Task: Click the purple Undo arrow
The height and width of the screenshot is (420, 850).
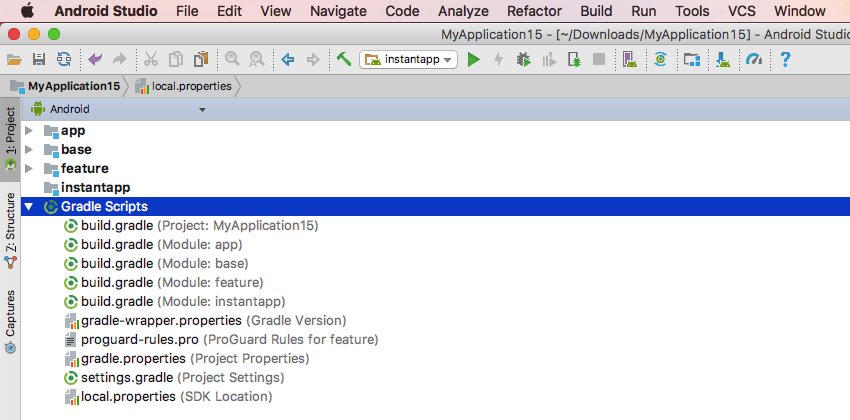Action: (x=96, y=60)
